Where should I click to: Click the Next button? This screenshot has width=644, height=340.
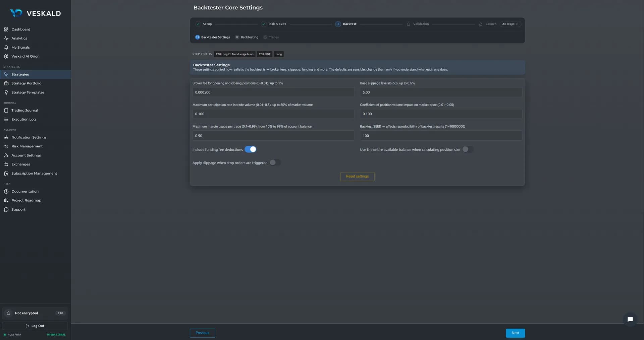pos(515,333)
